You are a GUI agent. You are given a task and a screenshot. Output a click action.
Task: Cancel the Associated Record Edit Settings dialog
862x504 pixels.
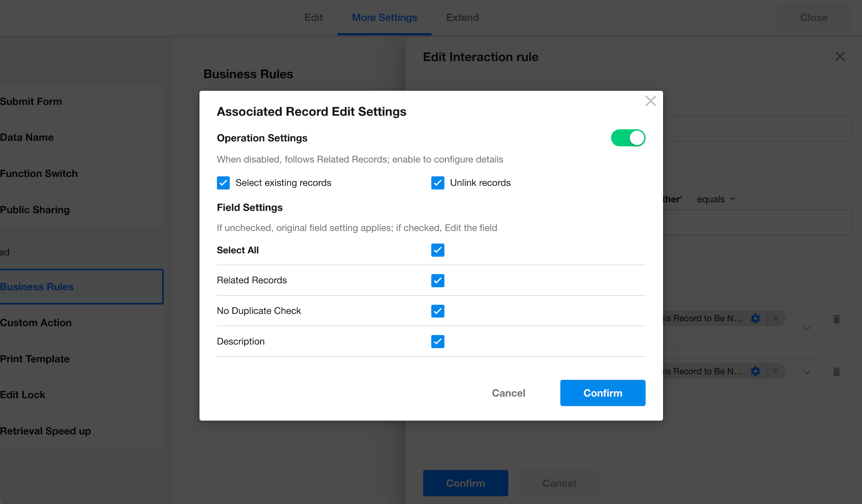[508, 393]
